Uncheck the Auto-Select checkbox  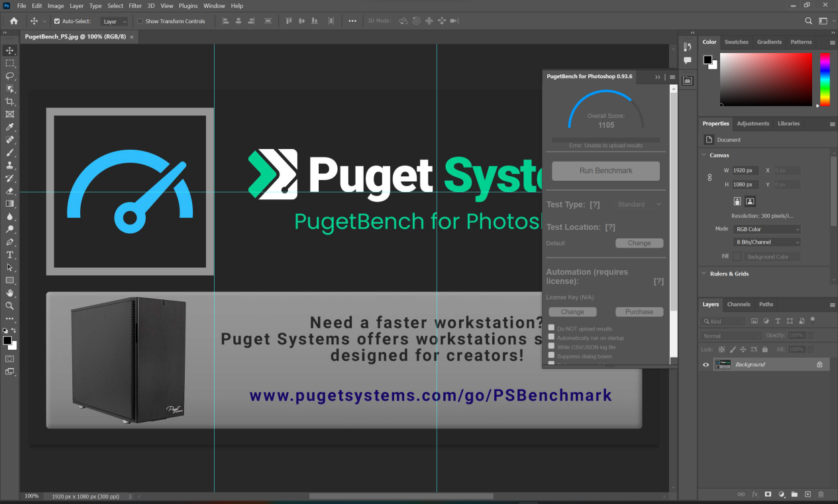coord(57,21)
